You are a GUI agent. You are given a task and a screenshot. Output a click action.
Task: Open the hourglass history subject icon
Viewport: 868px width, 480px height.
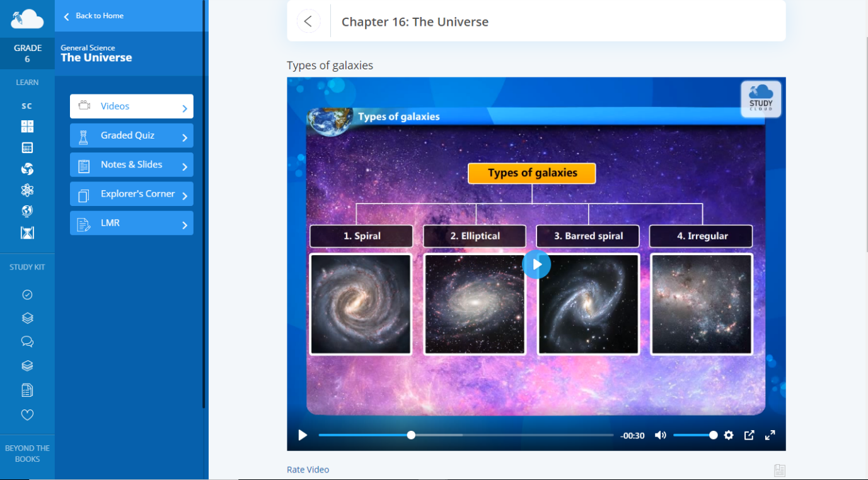coord(27,233)
